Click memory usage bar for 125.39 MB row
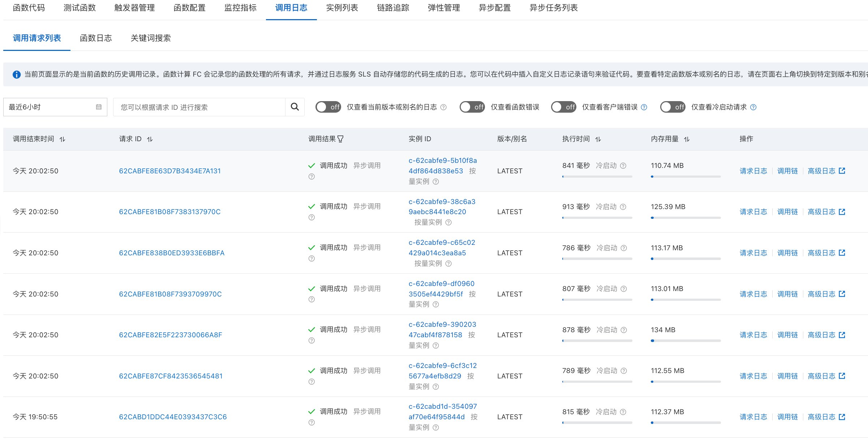Image resolution: width=868 pixels, height=442 pixels. pos(686,218)
